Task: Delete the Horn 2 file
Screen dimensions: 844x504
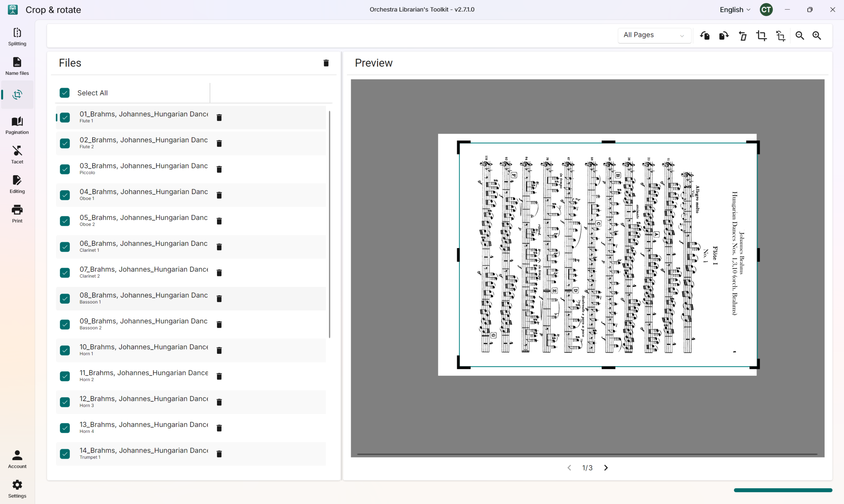Action: 219,376
